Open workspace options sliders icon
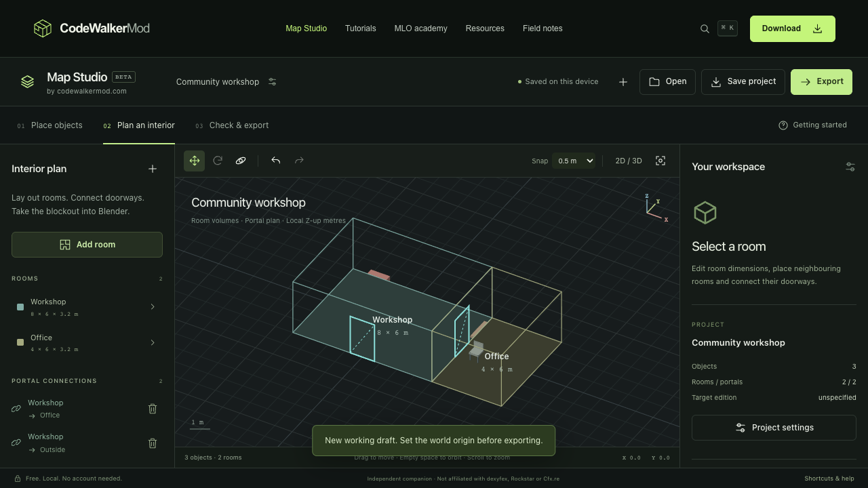Image resolution: width=868 pixels, height=488 pixels. [850, 167]
